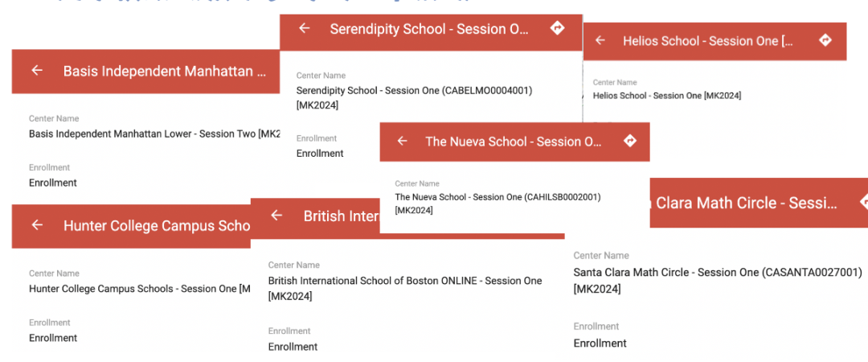
Task: Open directions for The Nueva School
Action: 630,142
